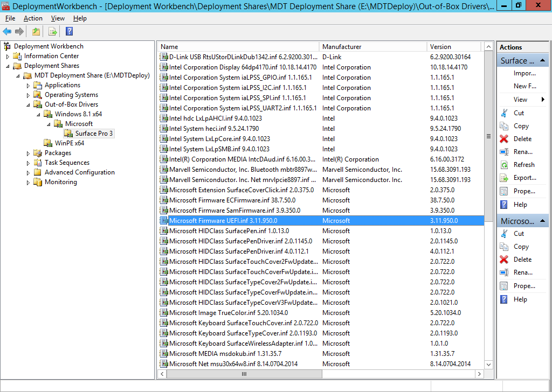This screenshot has width=552, height=392.
Task: Open the Action menu
Action: tap(33, 18)
